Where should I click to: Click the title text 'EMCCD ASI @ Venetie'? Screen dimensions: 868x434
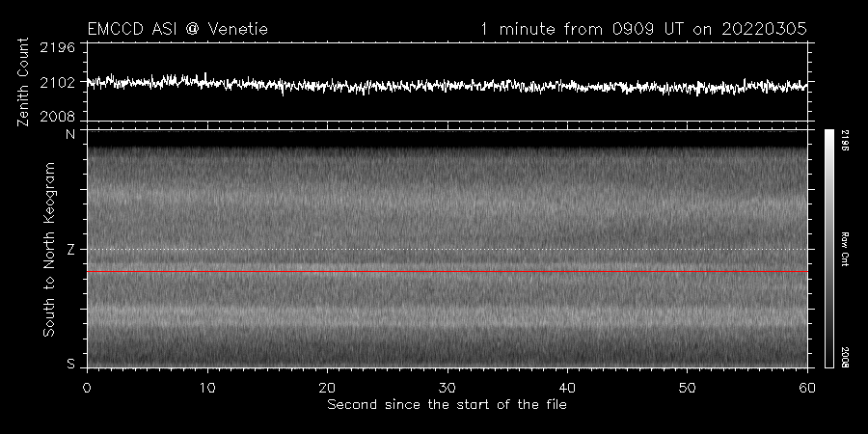tap(177, 29)
